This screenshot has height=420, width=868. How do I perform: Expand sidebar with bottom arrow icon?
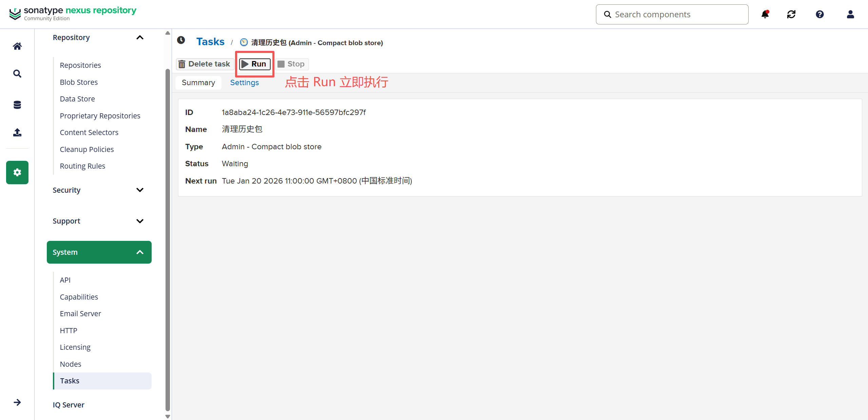coord(17,402)
